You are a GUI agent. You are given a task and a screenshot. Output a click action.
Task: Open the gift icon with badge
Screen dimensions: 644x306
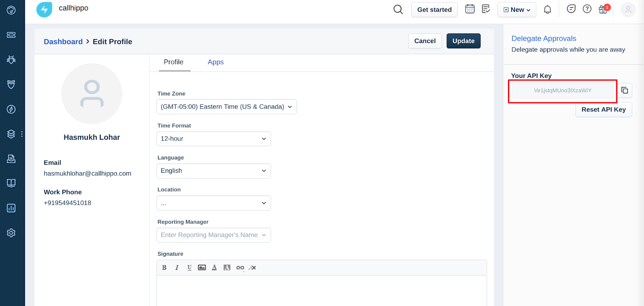pyautogui.click(x=604, y=9)
